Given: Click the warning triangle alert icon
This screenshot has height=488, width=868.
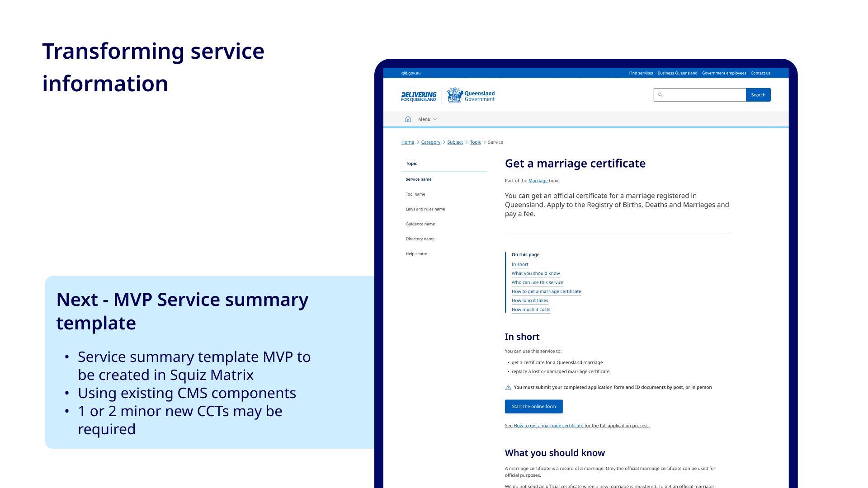Looking at the screenshot, I should [508, 388].
